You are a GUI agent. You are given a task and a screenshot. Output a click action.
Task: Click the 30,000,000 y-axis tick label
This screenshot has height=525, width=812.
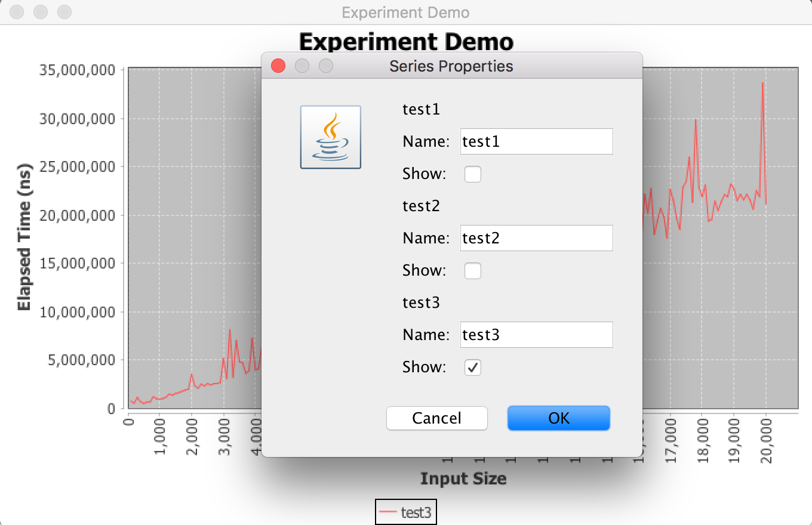(x=77, y=119)
